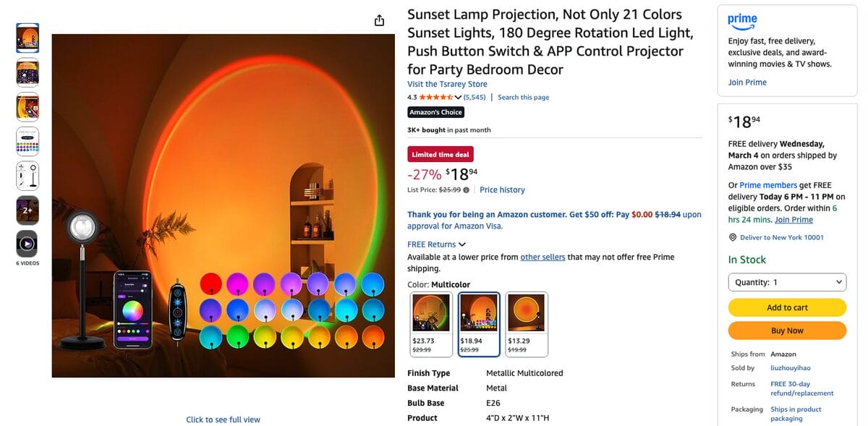The image size is (868, 426).
Task: Visit the Tsrarey Store link
Action: (x=447, y=84)
